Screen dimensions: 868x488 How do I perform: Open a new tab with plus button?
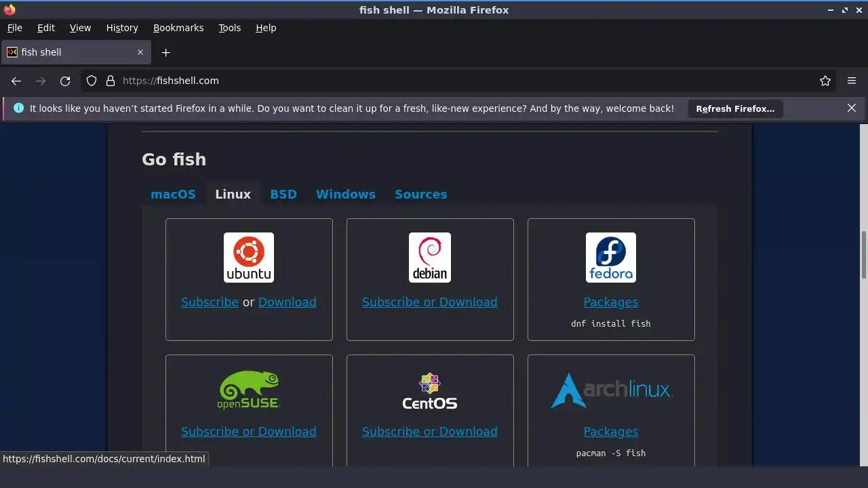point(165,52)
